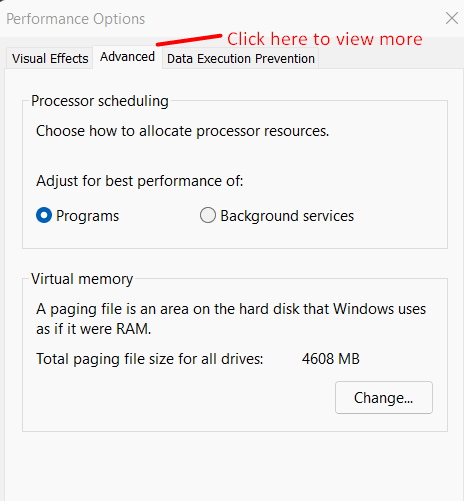Select the Programs radio button
This screenshot has width=464, height=501.
pyautogui.click(x=44, y=215)
